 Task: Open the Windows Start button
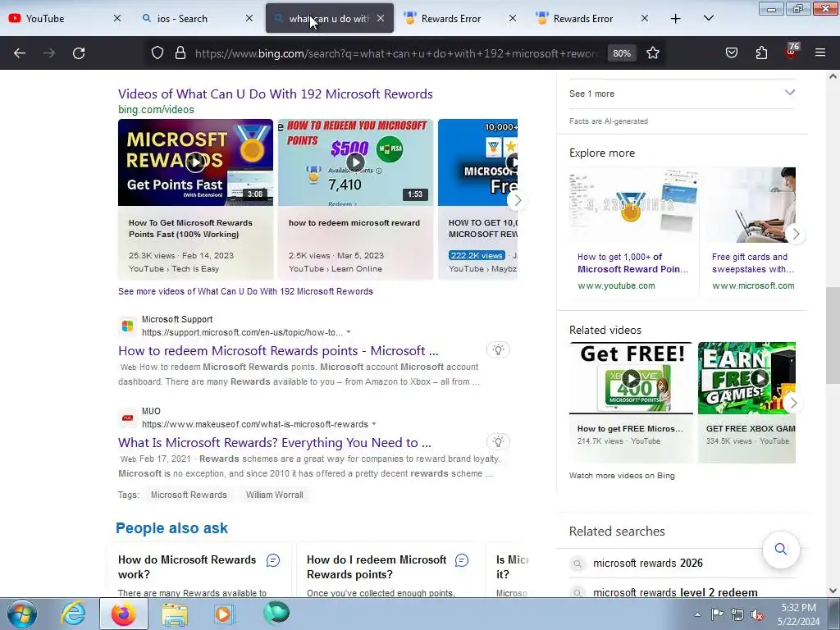coord(22,614)
